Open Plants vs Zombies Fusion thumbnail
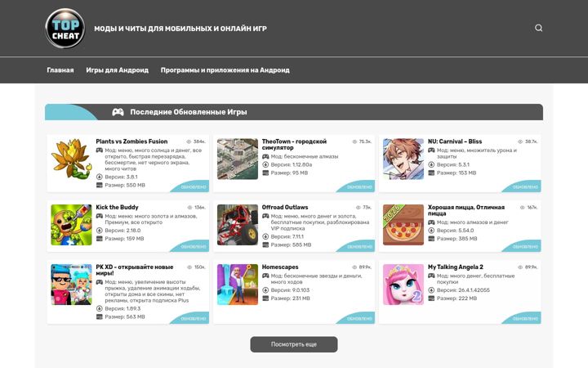This screenshot has width=588, height=368. 71,159
